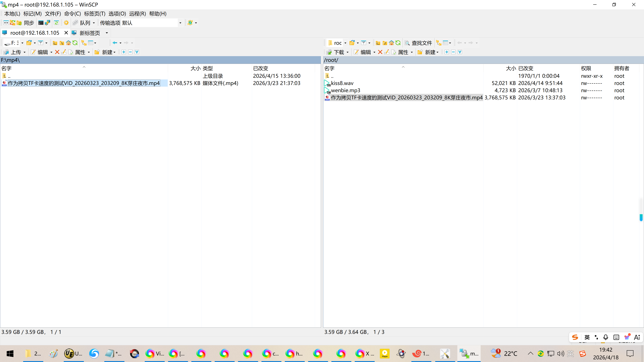
Task: Rename the selected local file
Action: tap(64, 52)
